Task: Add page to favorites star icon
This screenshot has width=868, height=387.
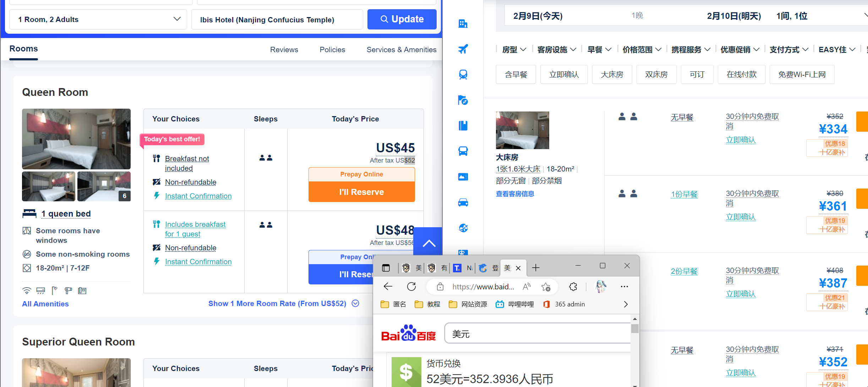Action: point(546,287)
